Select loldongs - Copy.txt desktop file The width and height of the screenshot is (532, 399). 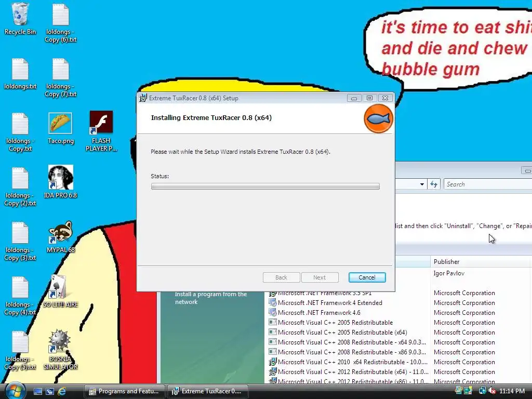tap(20, 132)
